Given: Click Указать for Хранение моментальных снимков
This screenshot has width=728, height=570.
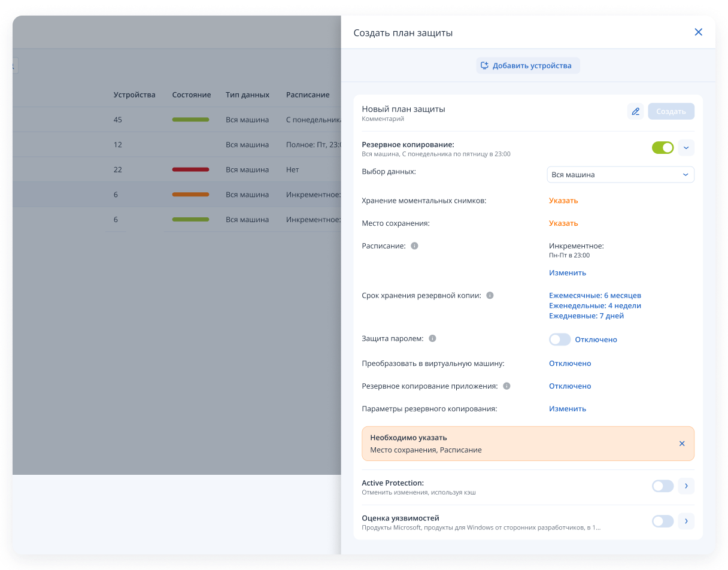Looking at the screenshot, I should (563, 201).
